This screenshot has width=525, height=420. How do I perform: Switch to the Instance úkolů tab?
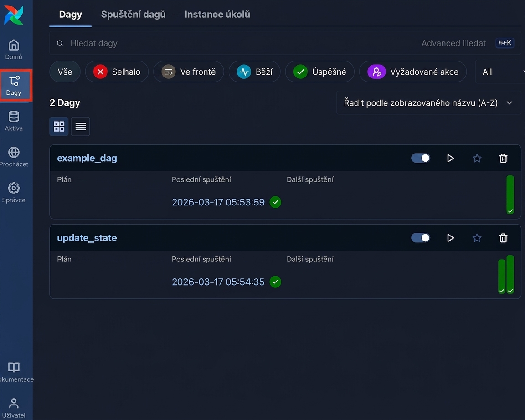(217, 15)
